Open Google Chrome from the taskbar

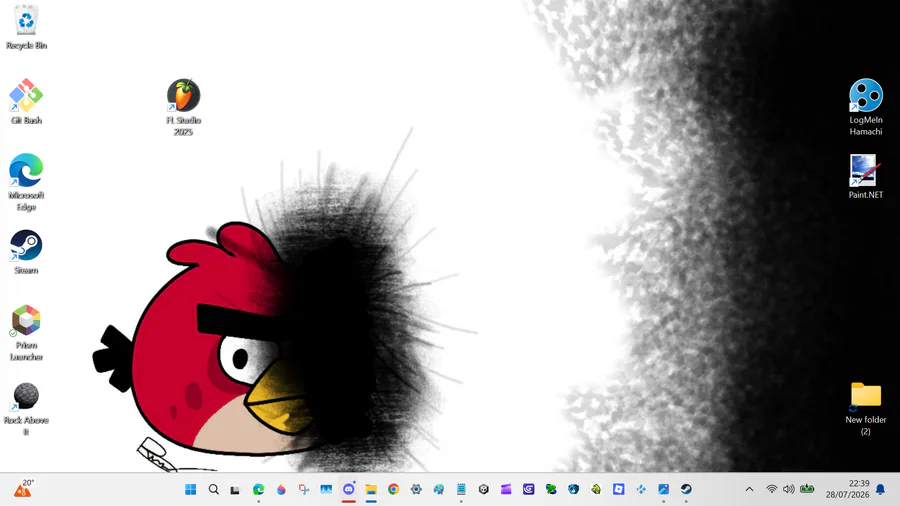tap(394, 489)
